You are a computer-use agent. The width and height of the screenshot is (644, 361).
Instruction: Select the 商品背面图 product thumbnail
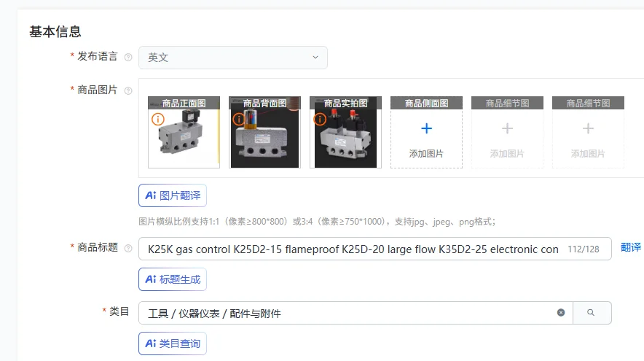pyautogui.click(x=265, y=133)
